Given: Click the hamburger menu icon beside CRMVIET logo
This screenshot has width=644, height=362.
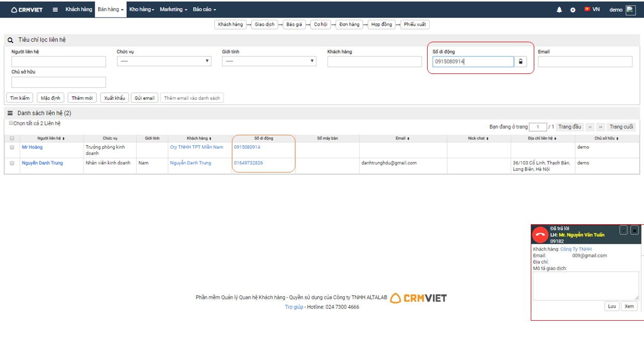Looking at the screenshot, I should (55, 10).
